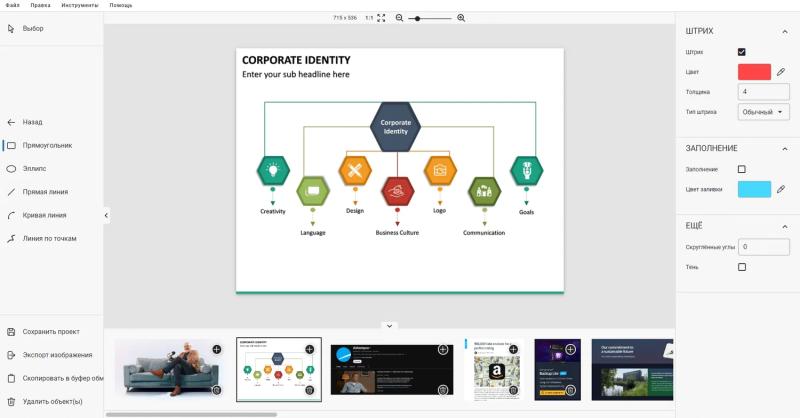Open the Тип штриха dropdown
This screenshot has height=418, width=800.
(764, 112)
